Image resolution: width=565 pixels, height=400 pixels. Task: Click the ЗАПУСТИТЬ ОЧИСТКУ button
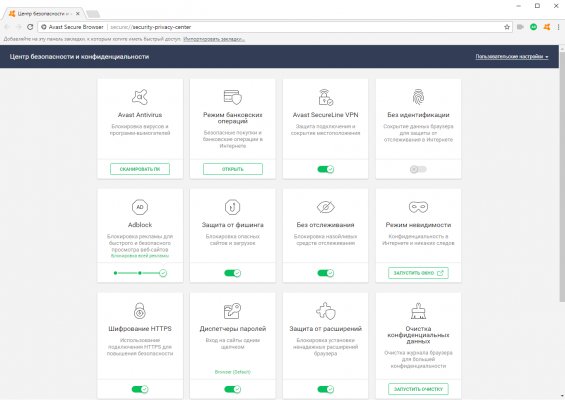418,389
